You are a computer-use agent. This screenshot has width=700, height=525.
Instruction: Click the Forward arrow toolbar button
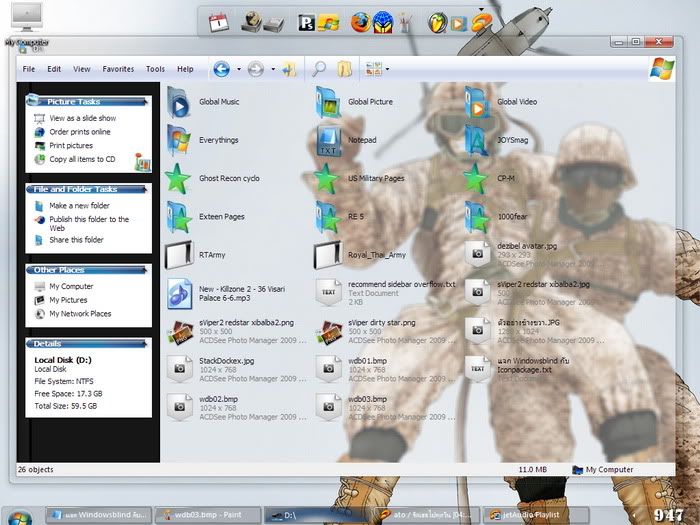click(255, 69)
